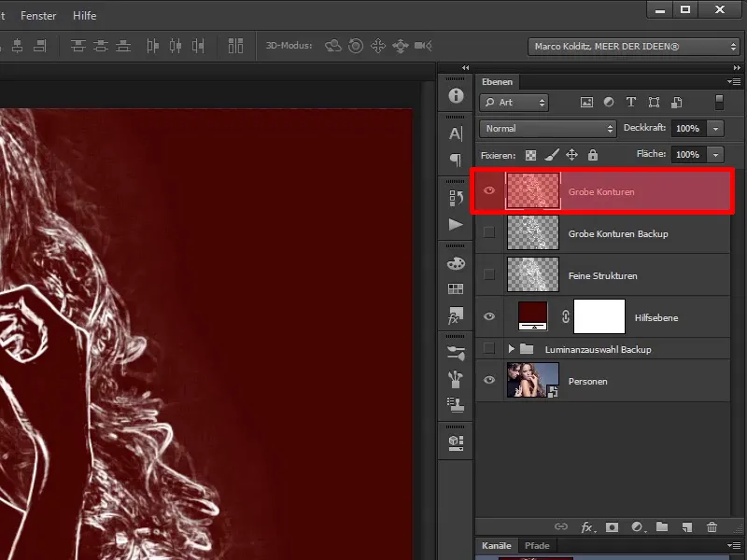
Task: Open the Fenster menu
Action: click(38, 16)
